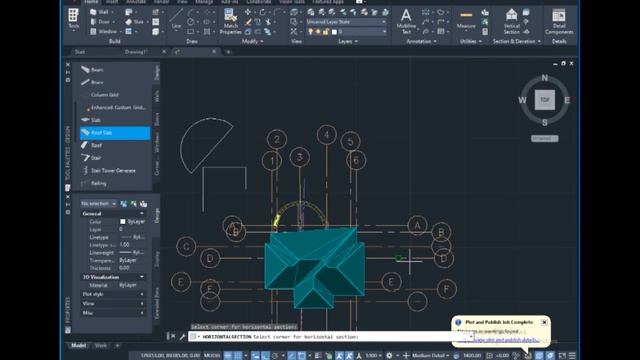Toggle polar tracking in status bar
The image size is (640, 360).
(x=275, y=356)
